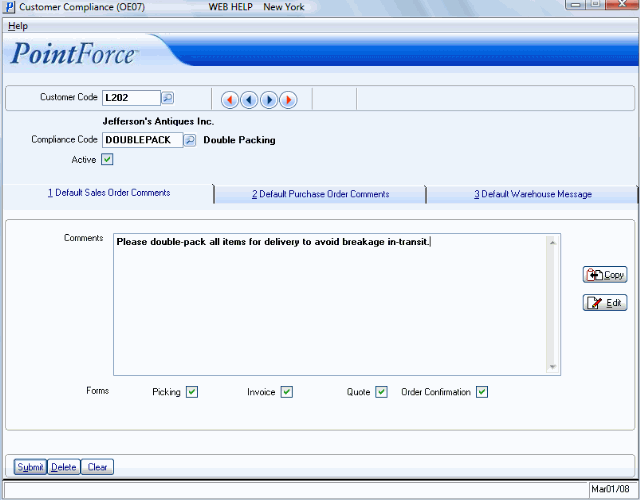Click the Delete button
Viewport: 640px width, 500px height.
pos(64,467)
